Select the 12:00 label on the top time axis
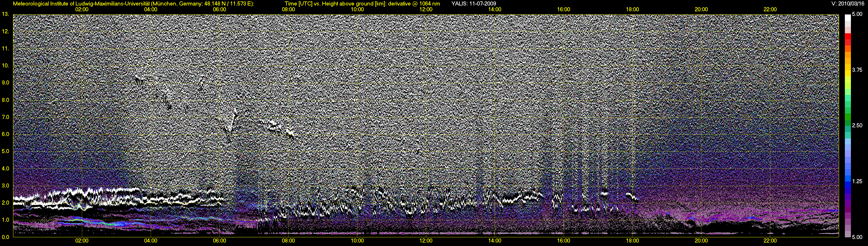The width and height of the screenshot is (868, 246). 426,10
